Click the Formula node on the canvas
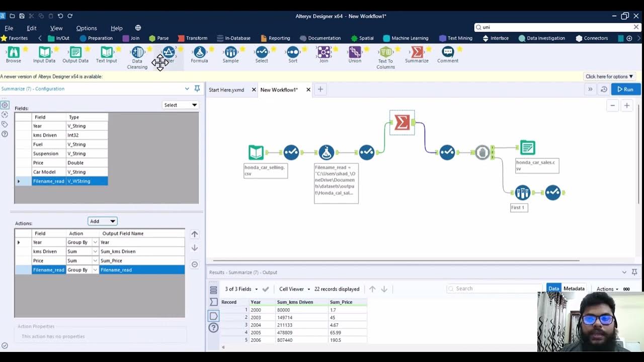The height and width of the screenshot is (362, 644). click(327, 152)
